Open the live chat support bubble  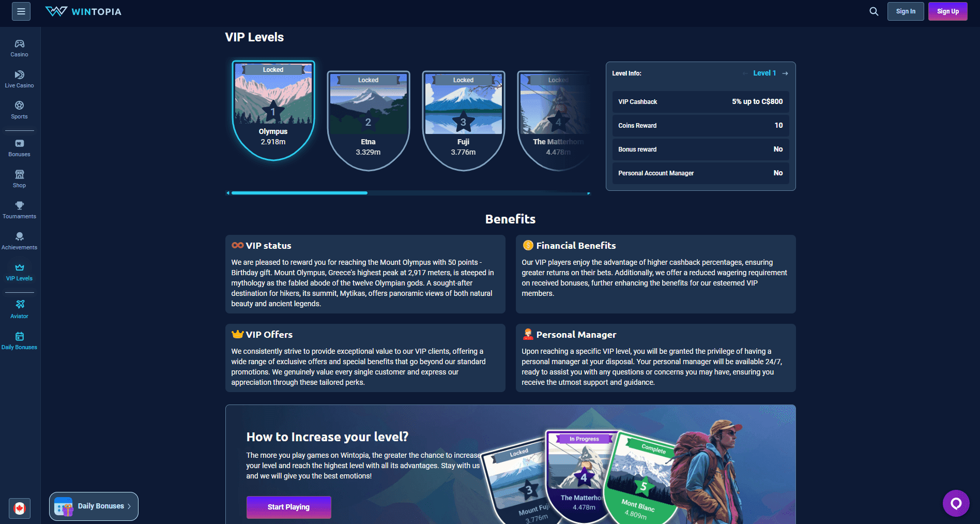(956, 503)
